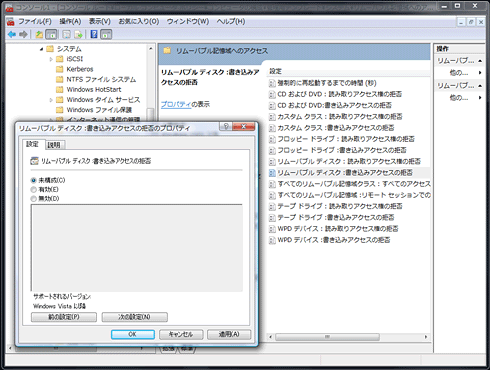Click the list's horizontal scroll left arrow
This screenshot has height=370, width=490.
pos(270,337)
